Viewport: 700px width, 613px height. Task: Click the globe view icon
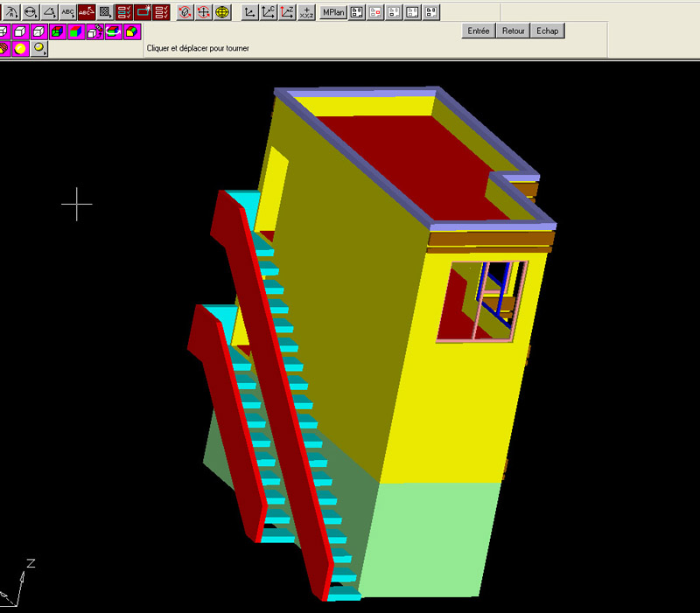(x=222, y=12)
